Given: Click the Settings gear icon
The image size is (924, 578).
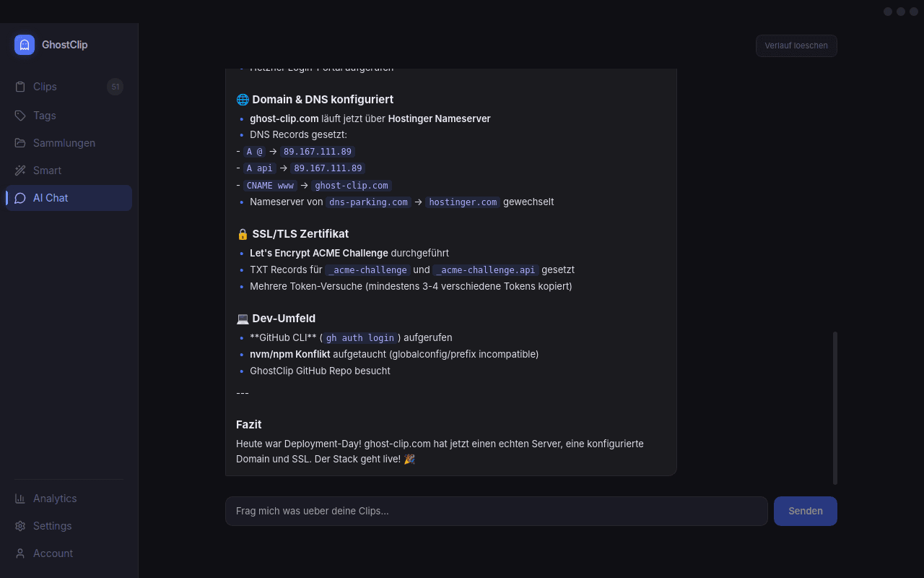Looking at the screenshot, I should pyautogui.click(x=20, y=526).
